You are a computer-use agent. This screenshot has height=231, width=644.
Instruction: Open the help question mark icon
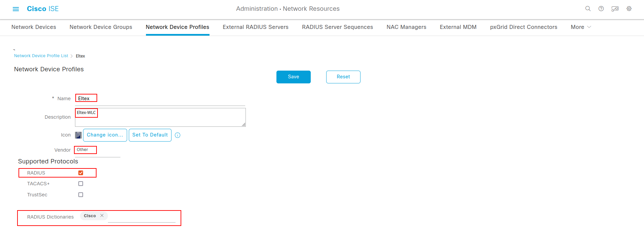point(601,9)
